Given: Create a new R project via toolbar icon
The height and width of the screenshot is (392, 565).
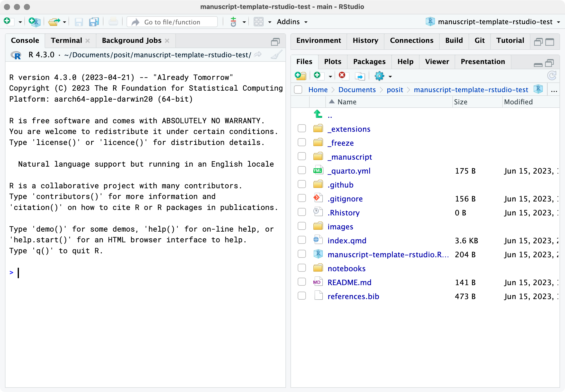Looking at the screenshot, I should tap(34, 22).
